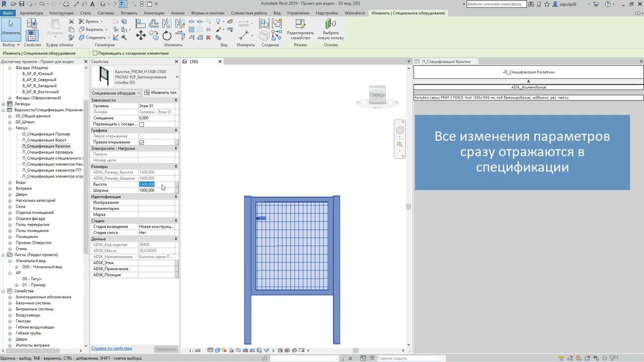Click the search keyword input field
Viewport: 644px width, 362px height.
click(x=496, y=4)
